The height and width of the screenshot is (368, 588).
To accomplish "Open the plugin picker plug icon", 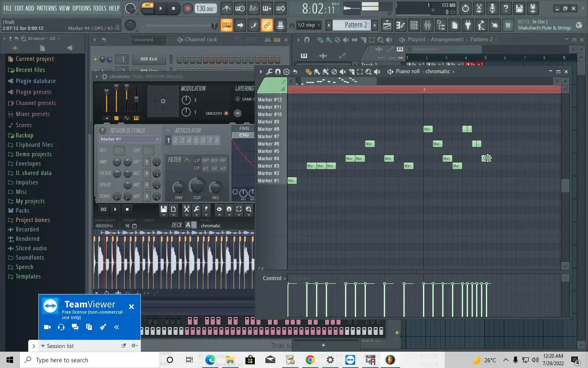I will click(x=468, y=25).
